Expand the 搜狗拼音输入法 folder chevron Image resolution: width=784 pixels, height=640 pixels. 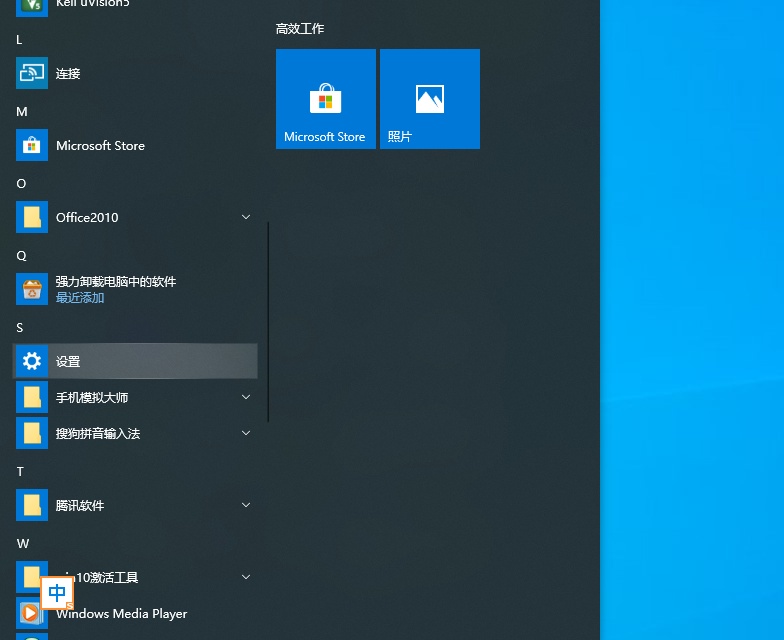click(x=246, y=433)
